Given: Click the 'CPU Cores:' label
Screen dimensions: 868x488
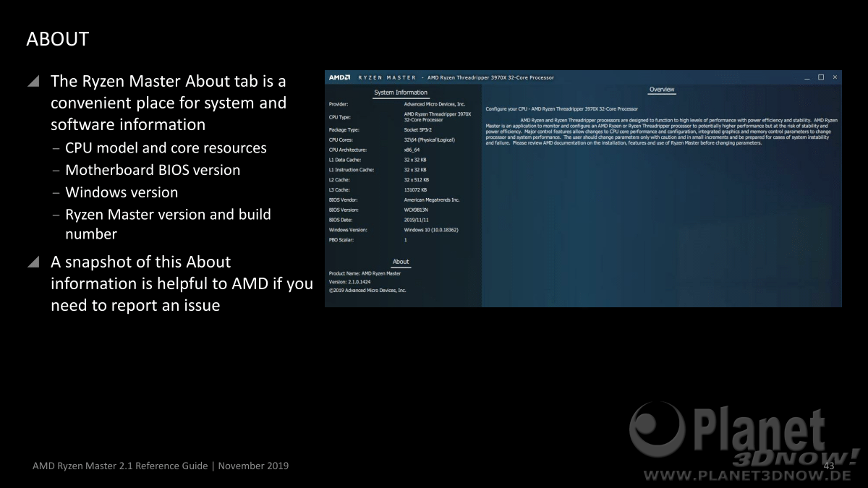Looking at the screenshot, I should tap(341, 140).
